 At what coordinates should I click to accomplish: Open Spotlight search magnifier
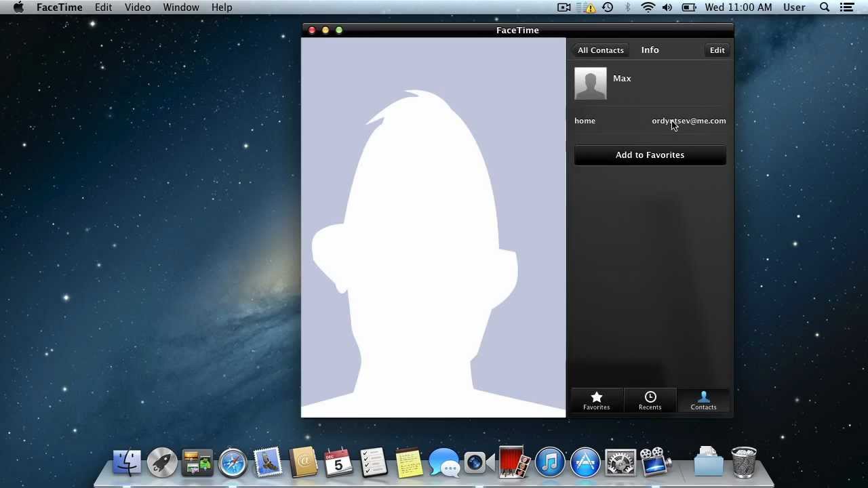coord(825,7)
